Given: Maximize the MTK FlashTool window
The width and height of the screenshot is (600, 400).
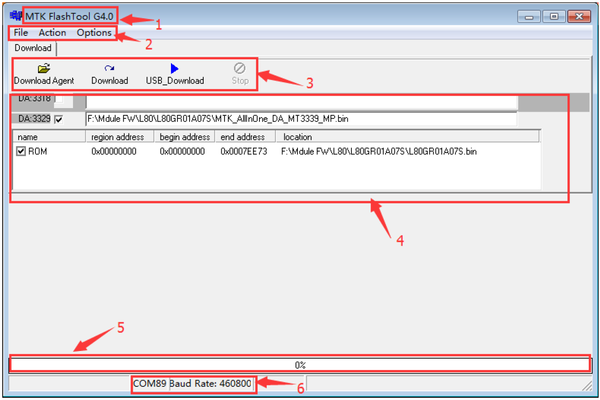Looking at the screenshot, I should (x=554, y=17).
